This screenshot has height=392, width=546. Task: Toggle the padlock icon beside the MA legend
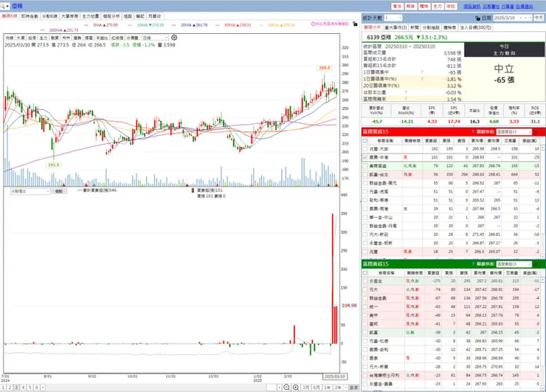355,24
